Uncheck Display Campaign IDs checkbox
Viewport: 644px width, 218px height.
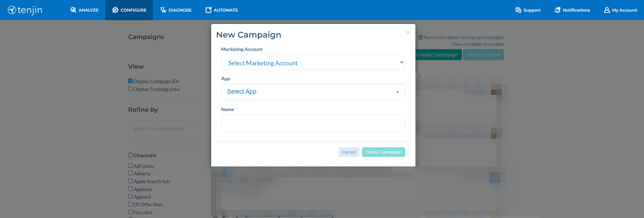click(131, 81)
